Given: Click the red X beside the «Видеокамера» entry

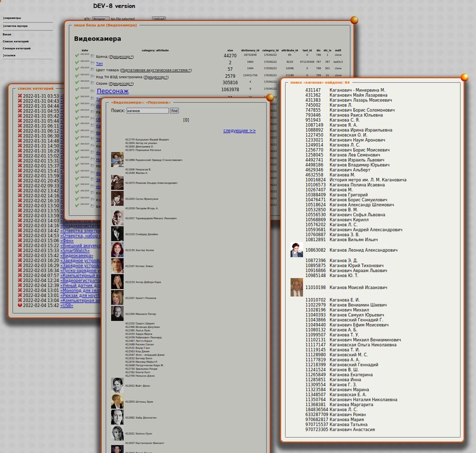Looking at the screenshot, I should pos(20,255).
